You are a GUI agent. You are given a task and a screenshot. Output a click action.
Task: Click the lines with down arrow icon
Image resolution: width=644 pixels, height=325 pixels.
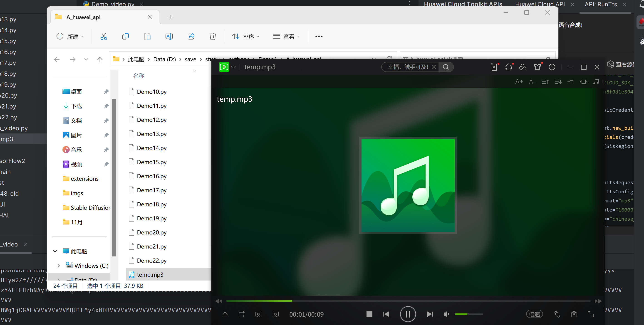click(558, 82)
